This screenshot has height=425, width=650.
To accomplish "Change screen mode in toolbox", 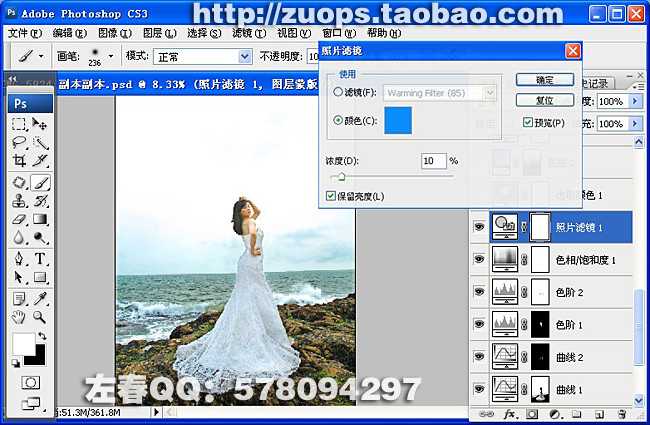I will tap(31, 403).
